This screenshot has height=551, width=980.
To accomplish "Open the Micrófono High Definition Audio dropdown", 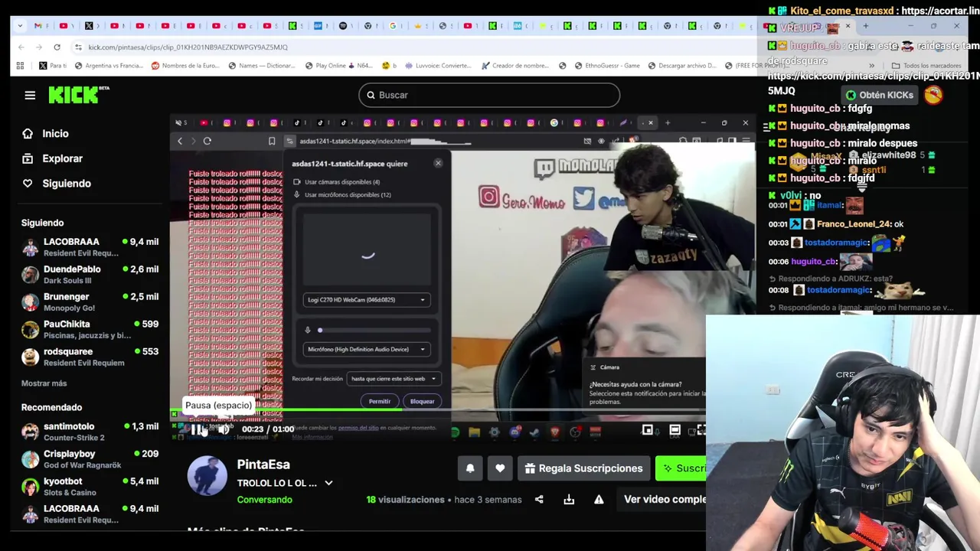I will click(367, 349).
